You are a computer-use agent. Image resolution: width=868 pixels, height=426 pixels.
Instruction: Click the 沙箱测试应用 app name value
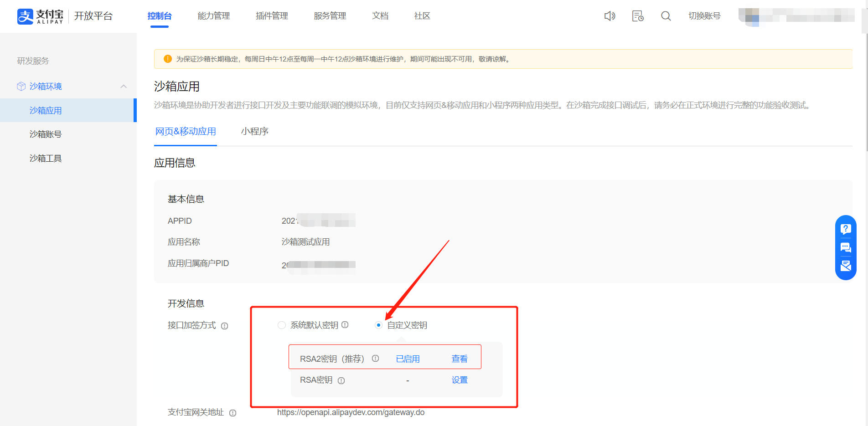point(305,242)
